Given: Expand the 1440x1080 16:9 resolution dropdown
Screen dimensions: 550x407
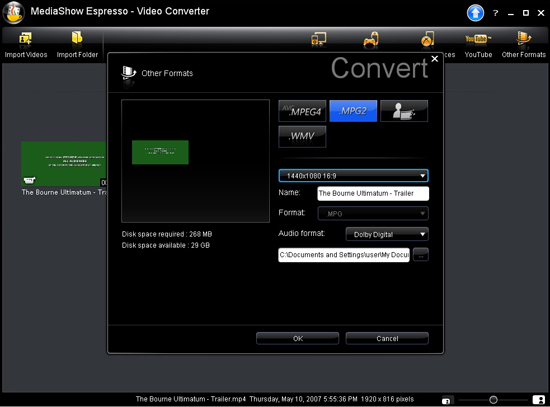Looking at the screenshot, I should point(353,176).
